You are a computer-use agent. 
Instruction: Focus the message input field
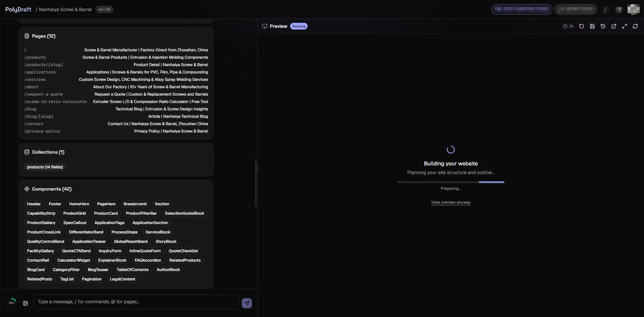[136, 302]
